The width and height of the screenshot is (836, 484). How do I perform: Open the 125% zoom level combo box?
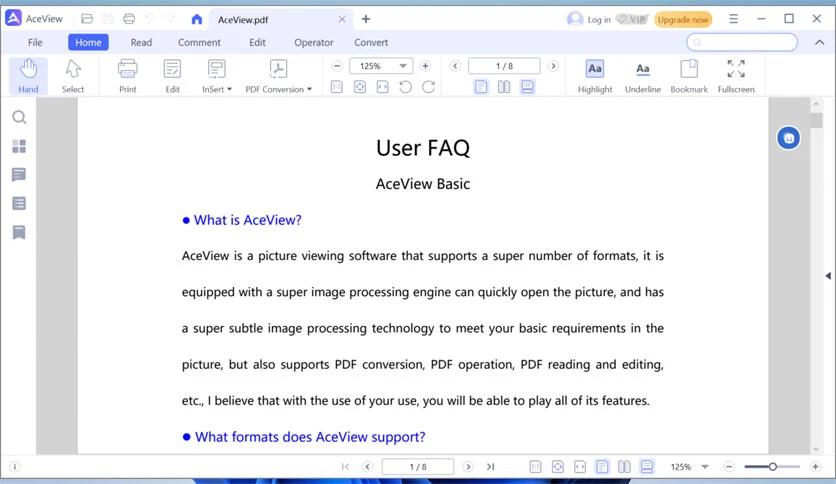[x=381, y=66]
